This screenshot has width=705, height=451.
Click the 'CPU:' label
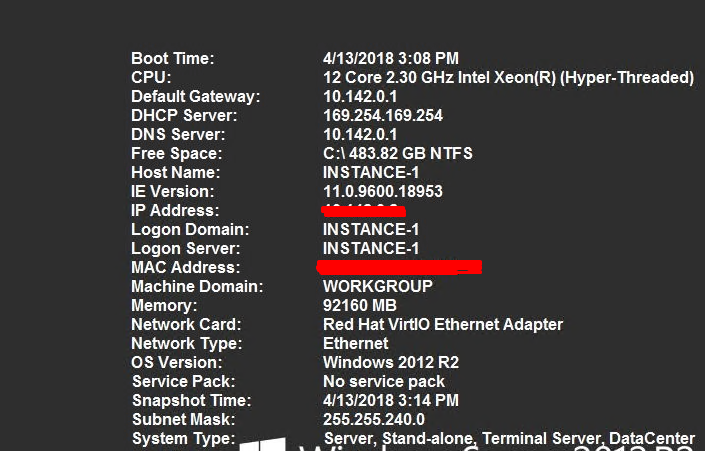[151, 77]
